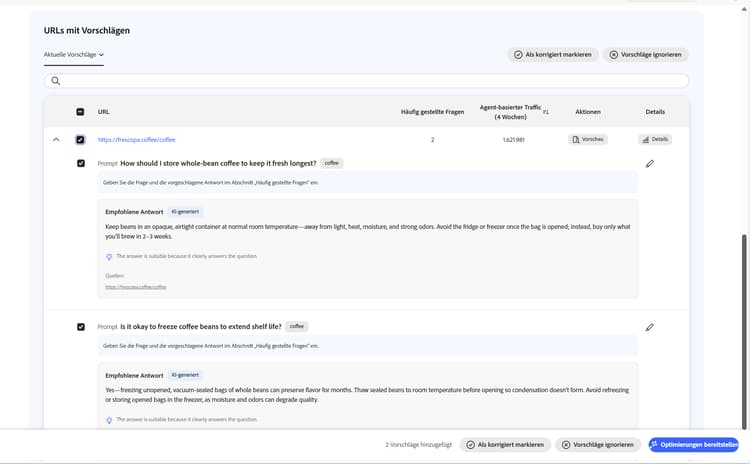Click the Quellen label
This screenshot has width=750, height=464.
[x=114, y=276]
